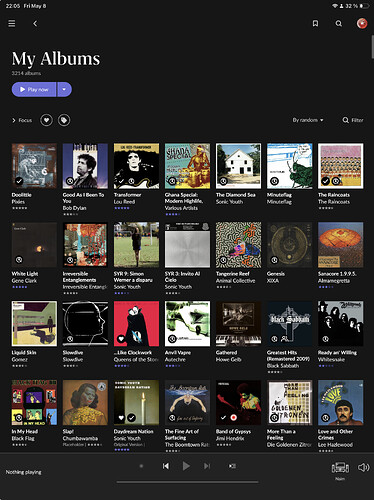Screen dimensions: 374x500
Task: Click the star rating under Transformer
Action: point(121,208)
